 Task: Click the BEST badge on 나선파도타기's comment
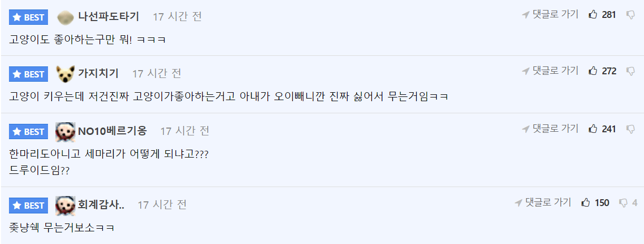point(28,17)
